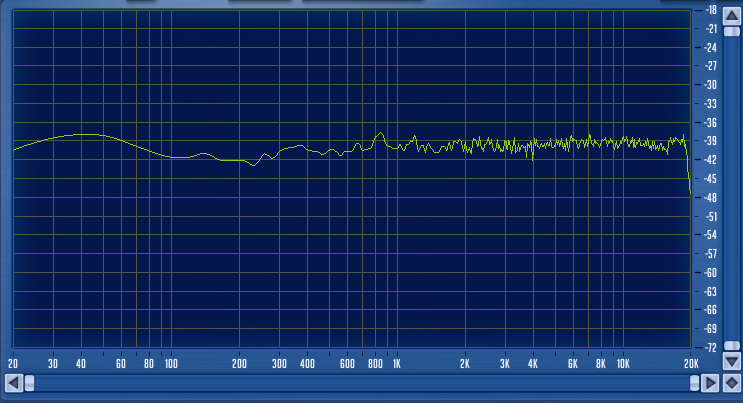Click the 800 frequency axis label
743x403 pixels.
[375, 364]
